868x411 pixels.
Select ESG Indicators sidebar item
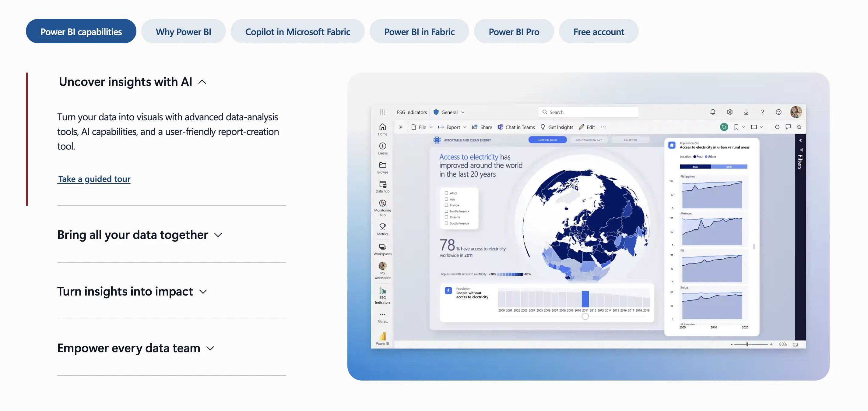tap(382, 296)
